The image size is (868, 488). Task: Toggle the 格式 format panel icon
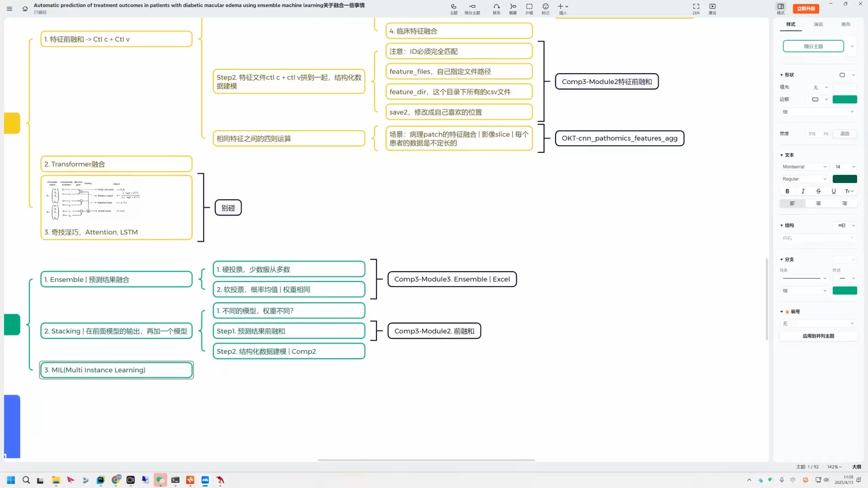[781, 7]
